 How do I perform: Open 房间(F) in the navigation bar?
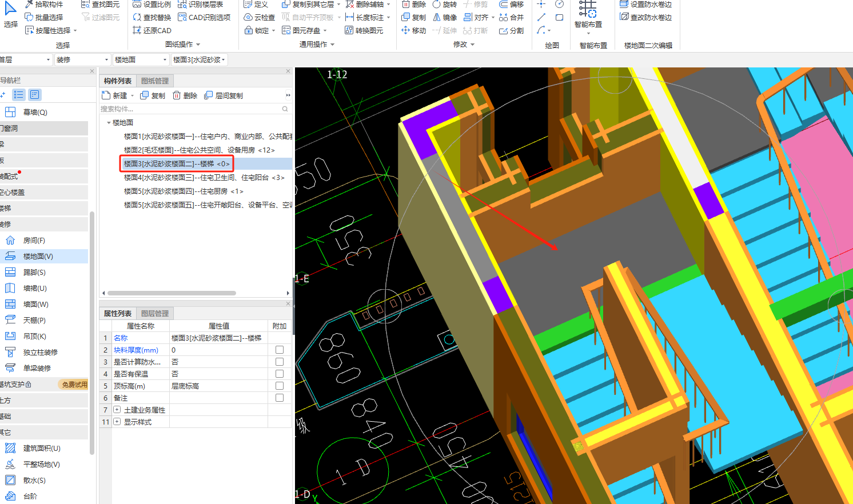click(34, 241)
